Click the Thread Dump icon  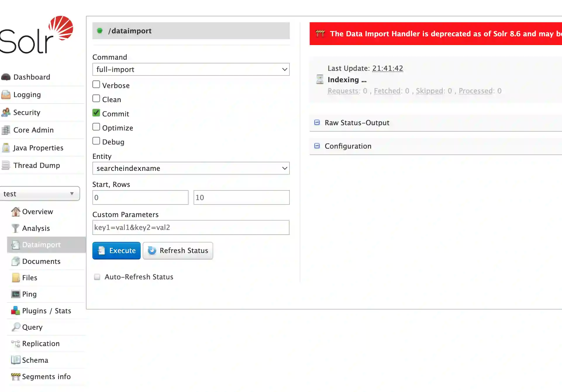click(x=6, y=165)
